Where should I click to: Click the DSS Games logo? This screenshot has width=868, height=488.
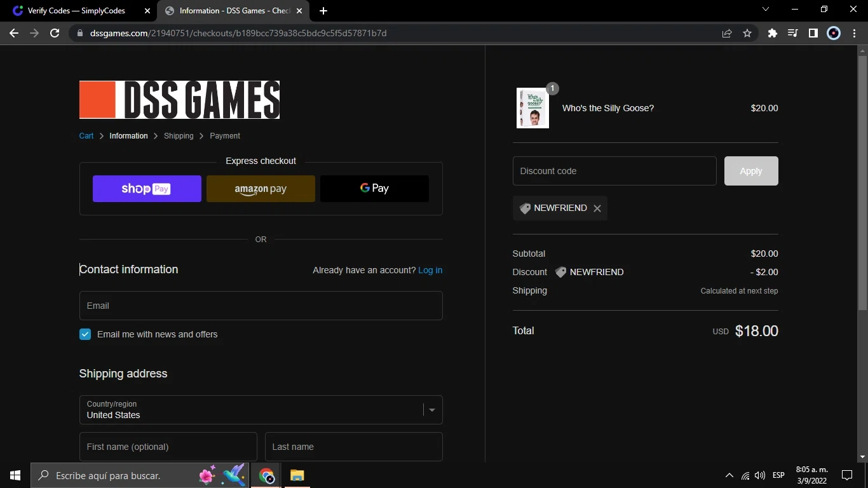tap(179, 100)
